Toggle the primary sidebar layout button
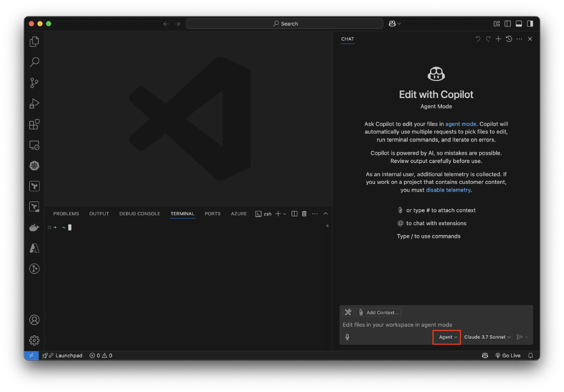 click(x=508, y=24)
